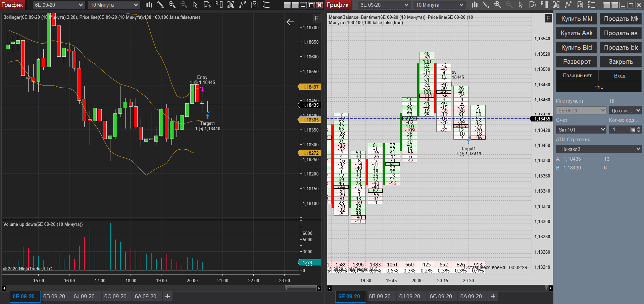Select cursor pointer tool in right chart
This screenshot has height=304, width=644.
(x=521, y=5)
